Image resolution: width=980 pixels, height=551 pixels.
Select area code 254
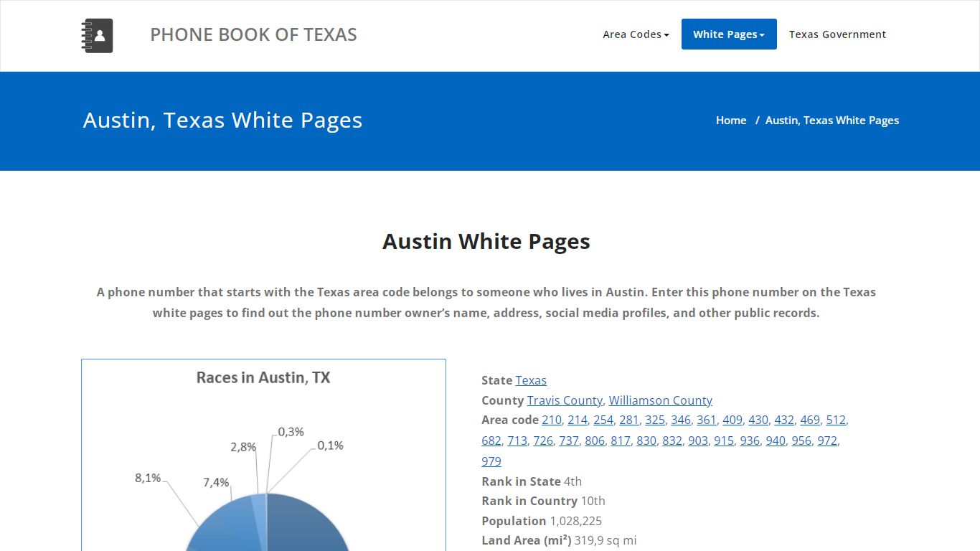pyautogui.click(x=603, y=420)
